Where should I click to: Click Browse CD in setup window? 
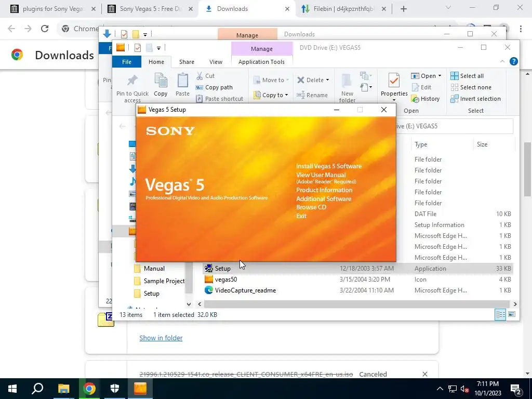pos(311,207)
